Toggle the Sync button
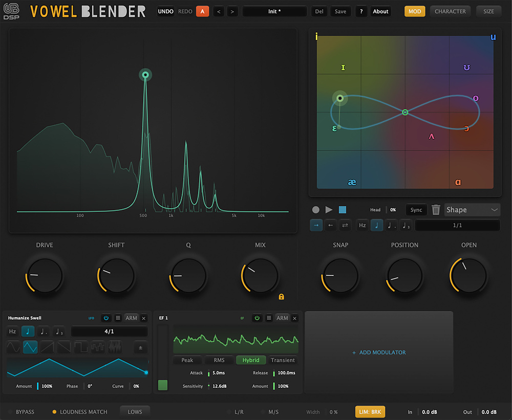 coord(416,210)
